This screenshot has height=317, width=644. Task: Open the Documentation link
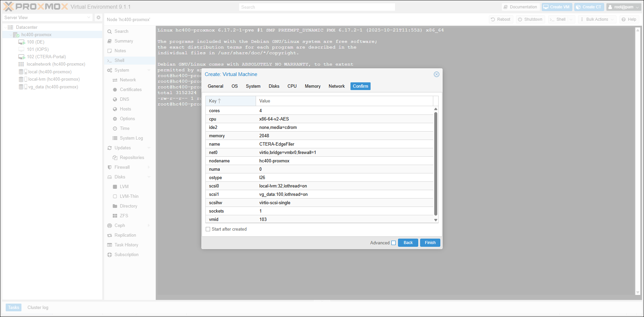520,7
